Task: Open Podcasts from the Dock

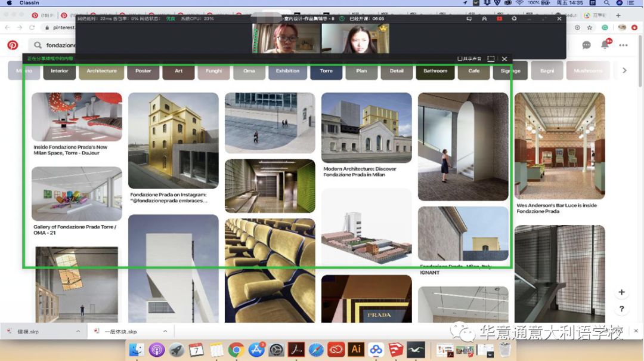Action: tap(156, 350)
